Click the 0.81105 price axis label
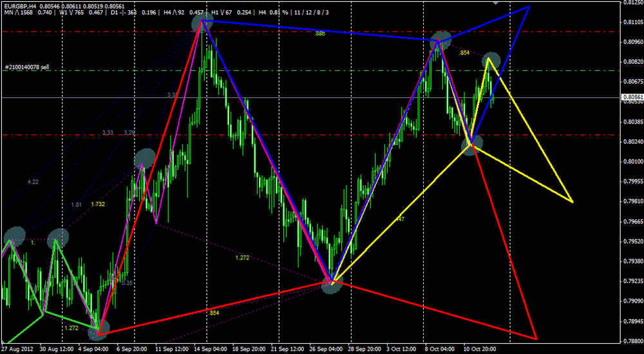 tap(632, 23)
